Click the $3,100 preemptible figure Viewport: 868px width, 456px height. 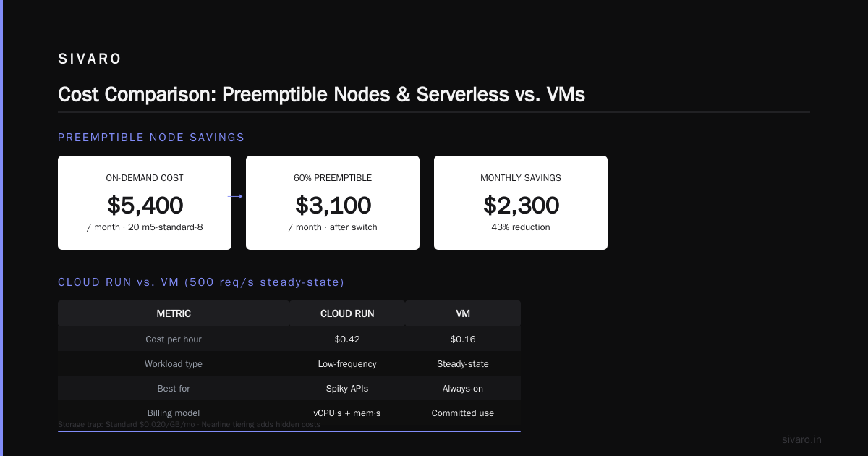(333, 206)
